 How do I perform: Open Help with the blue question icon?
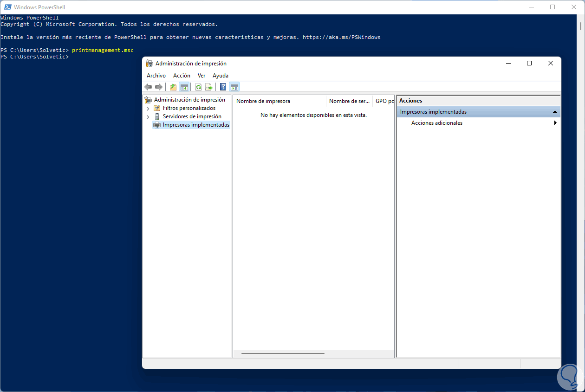pyautogui.click(x=223, y=87)
